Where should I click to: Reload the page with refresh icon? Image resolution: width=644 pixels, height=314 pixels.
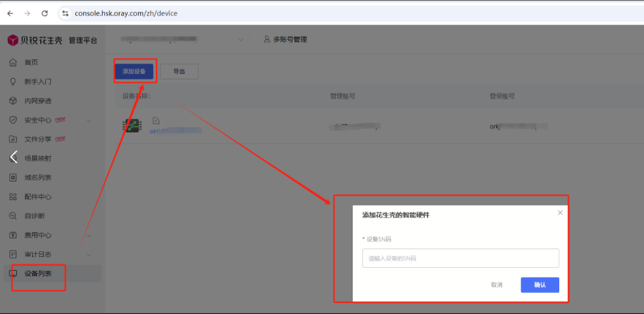[x=45, y=13]
